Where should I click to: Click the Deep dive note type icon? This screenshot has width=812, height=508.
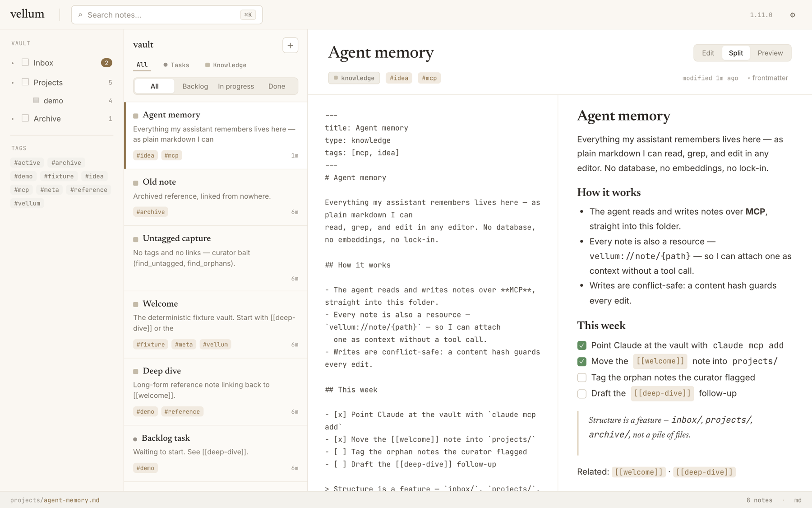point(136,372)
